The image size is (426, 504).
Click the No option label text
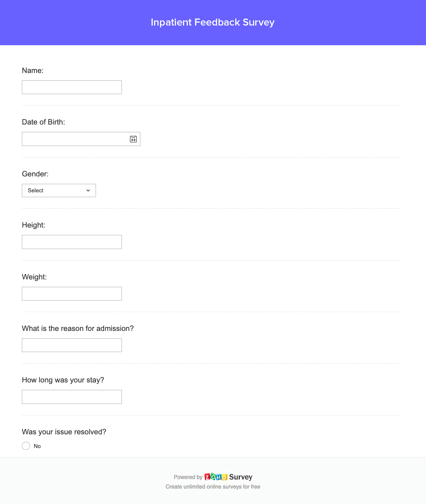coord(37,446)
